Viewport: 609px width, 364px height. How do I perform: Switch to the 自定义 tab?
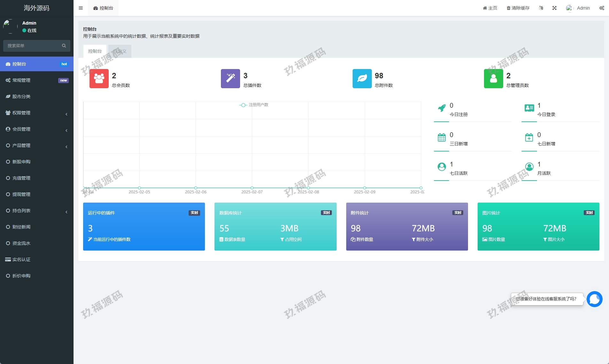[120, 51]
